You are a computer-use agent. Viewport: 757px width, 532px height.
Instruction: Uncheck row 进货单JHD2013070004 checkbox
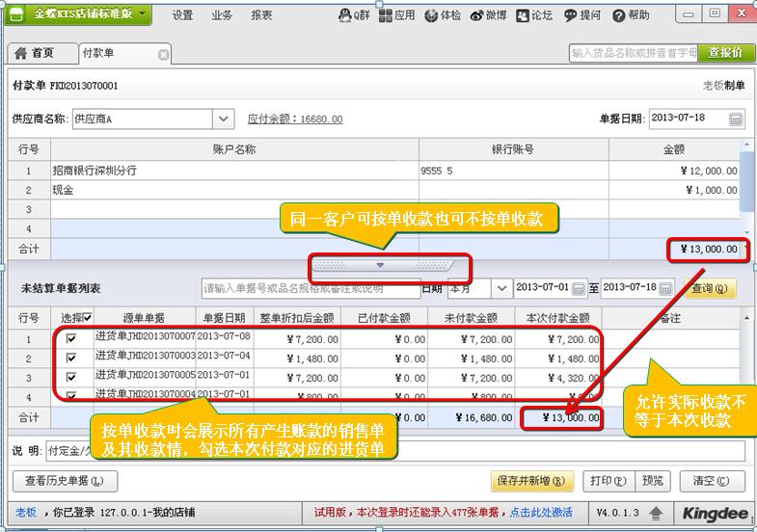[x=71, y=395]
